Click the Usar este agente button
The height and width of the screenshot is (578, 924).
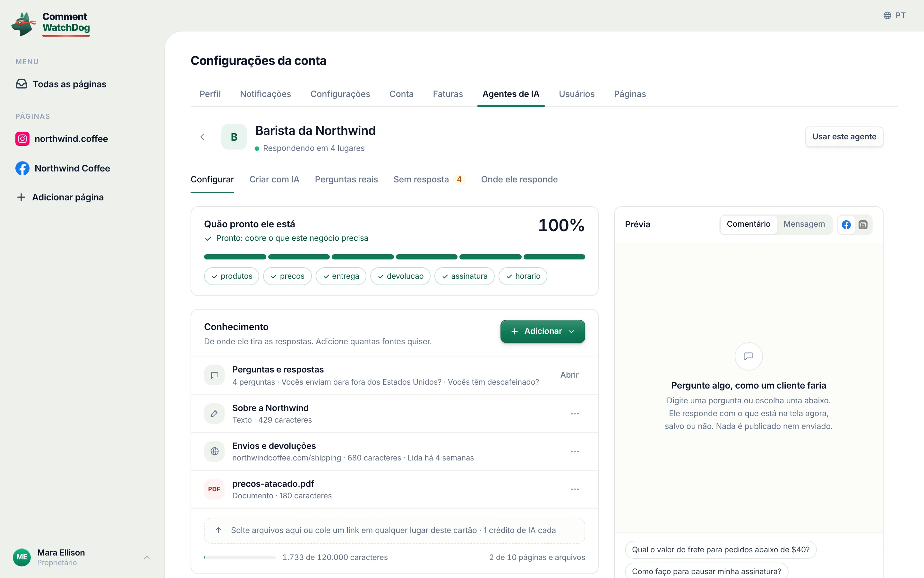tap(844, 137)
